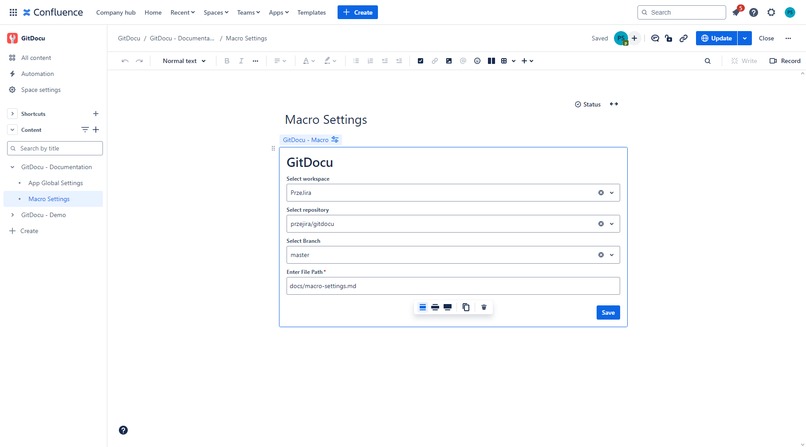This screenshot has width=806, height=447.
Task: Open table options dropdown arrow
Action: coord(514,61)
